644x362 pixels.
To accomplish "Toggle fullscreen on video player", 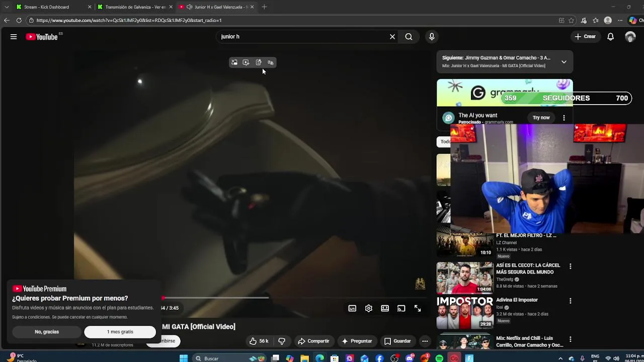I will point(418,308).
